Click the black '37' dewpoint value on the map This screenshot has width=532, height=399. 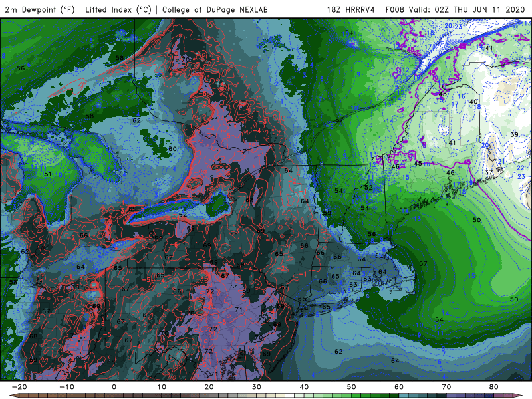(488, 172)
